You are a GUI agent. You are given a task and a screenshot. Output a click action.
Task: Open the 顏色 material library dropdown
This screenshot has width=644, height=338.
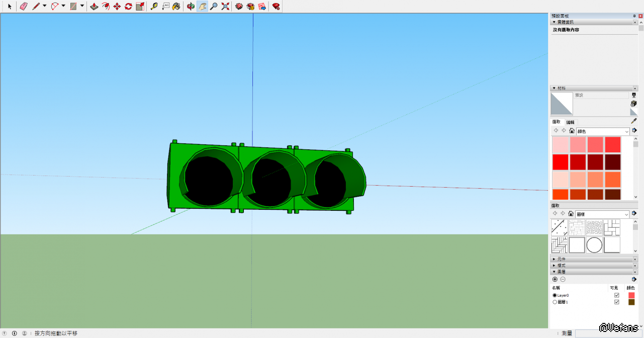coord(603,131)
